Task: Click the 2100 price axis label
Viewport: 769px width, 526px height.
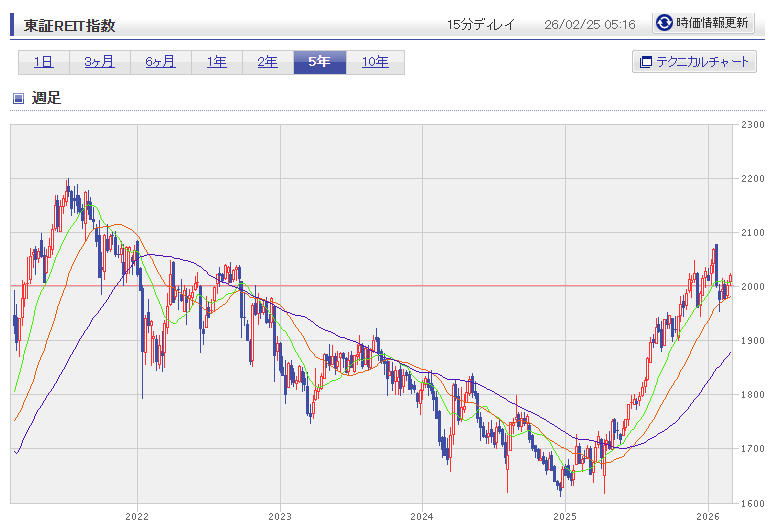Action: [753, 232]
